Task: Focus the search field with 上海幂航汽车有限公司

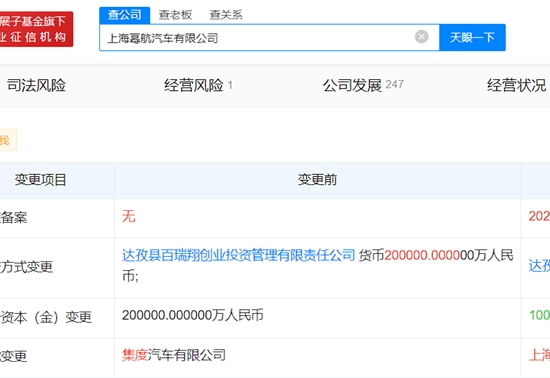Action: 269,38
